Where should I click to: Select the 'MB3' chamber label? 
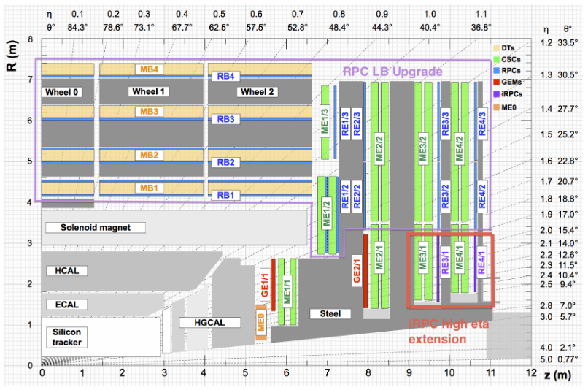[149, 112]
